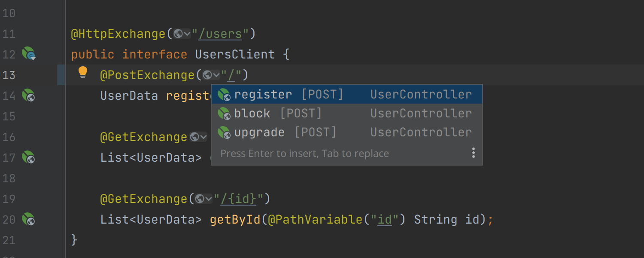Select the block [POST] completion item
This screenshot has width=644, height=258.
(347, 114)
